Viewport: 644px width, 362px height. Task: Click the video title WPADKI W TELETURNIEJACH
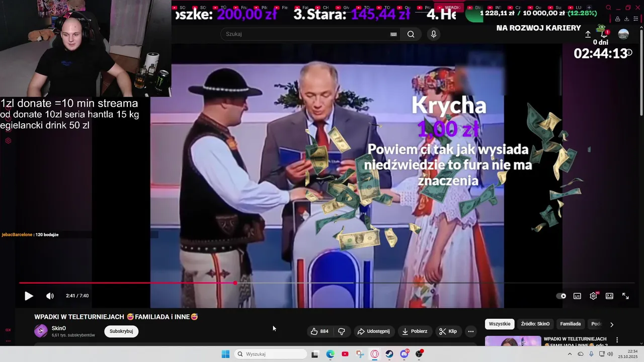coord(116,317)
